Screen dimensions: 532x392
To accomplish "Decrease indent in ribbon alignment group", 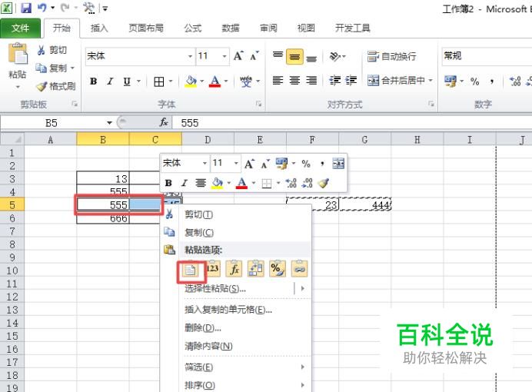I will (x=335, y=81).
